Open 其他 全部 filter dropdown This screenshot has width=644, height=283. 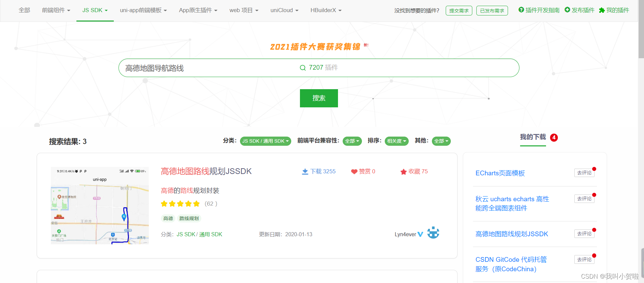441,141
